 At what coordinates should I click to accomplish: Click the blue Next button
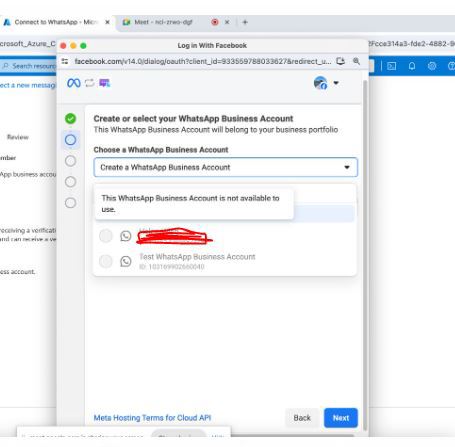pos(341,418)
